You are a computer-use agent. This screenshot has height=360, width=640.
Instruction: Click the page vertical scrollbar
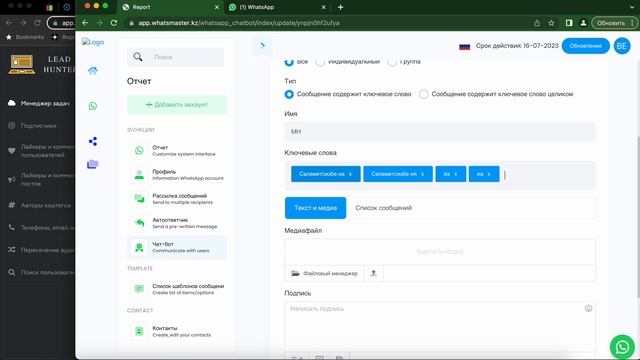pos(638,216)
